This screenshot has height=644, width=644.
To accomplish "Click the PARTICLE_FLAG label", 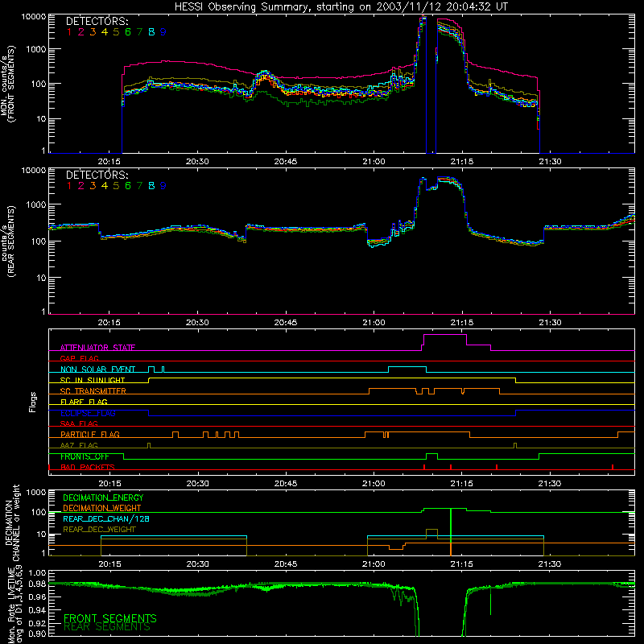I will 90,435.
